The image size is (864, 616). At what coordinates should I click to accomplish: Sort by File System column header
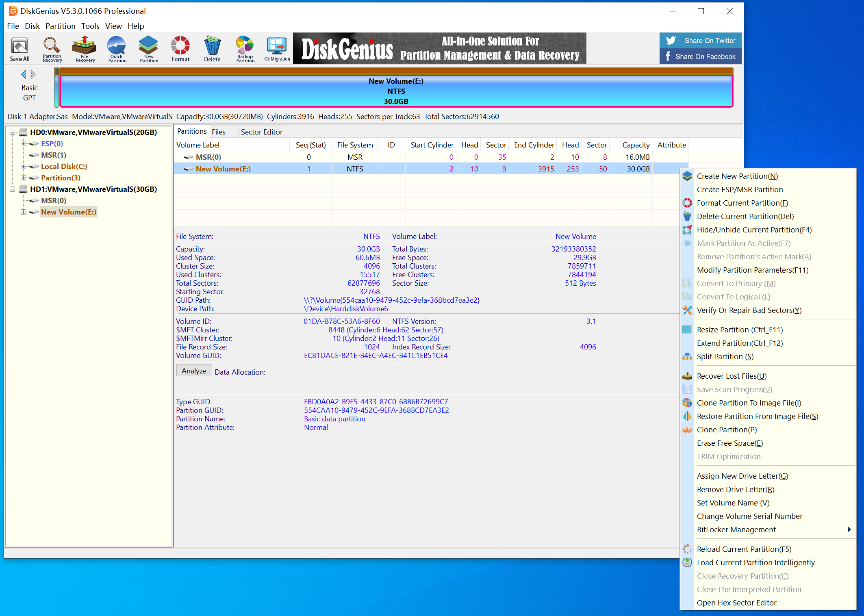click(x=355, y=145)
